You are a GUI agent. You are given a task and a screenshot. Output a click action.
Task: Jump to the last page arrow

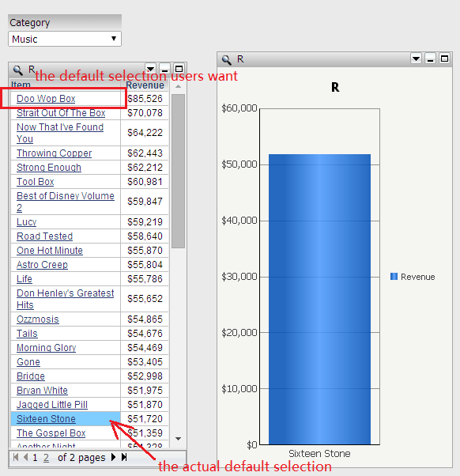124,457
